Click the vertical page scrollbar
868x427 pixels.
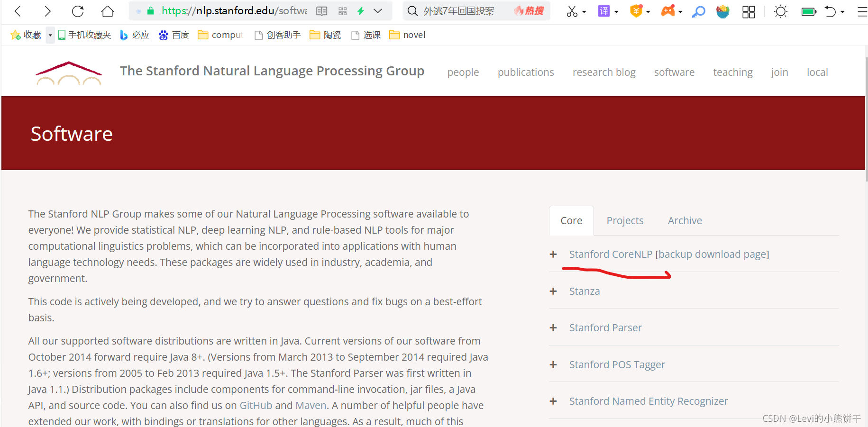(866, 118)
